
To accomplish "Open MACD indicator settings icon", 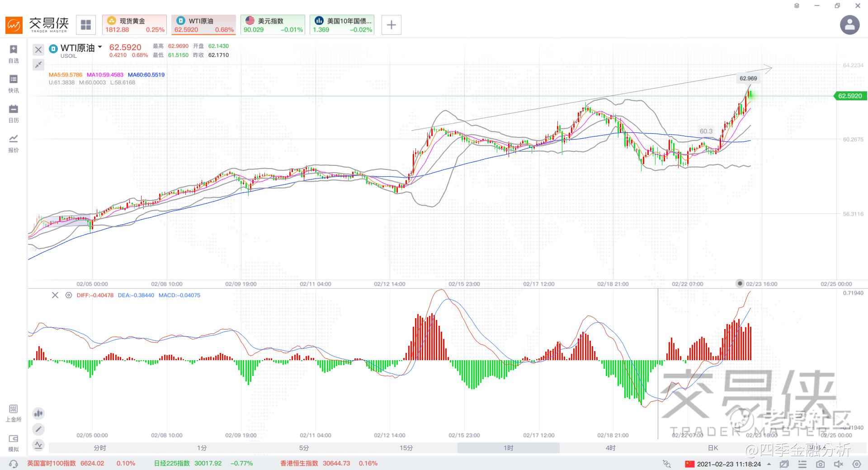I will click(68, 295).
